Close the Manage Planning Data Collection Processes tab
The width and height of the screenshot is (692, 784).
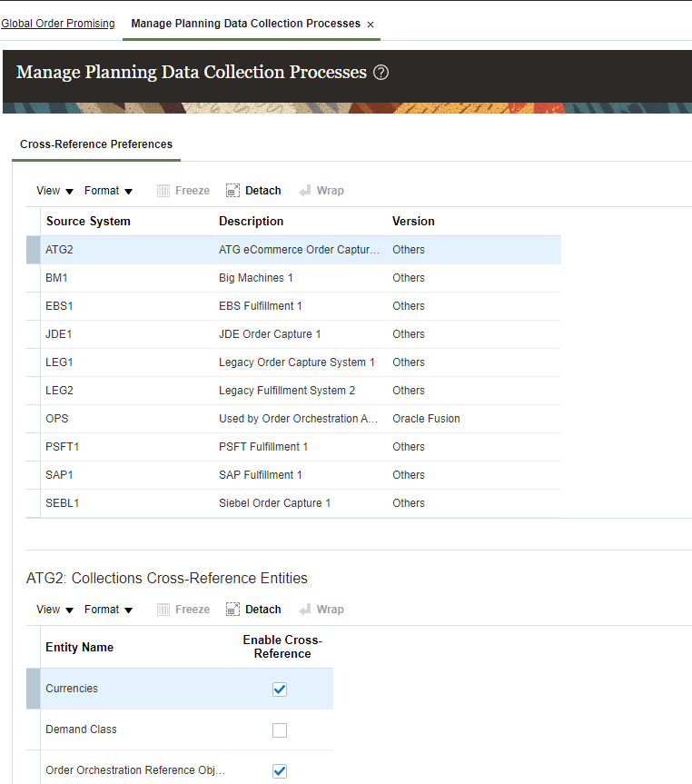pos(371,25)
